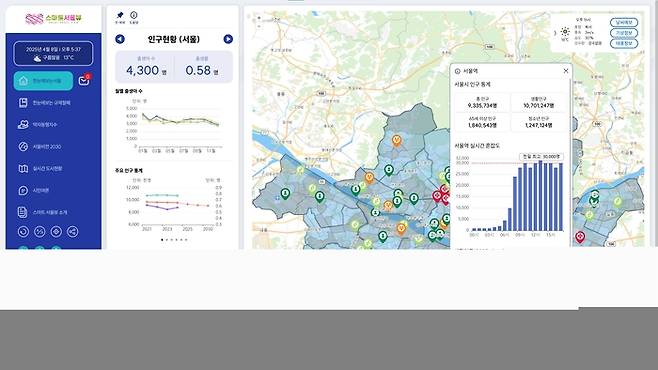Close the station statistics popup
This screenshot has height=370, width=658.
(x=566, y=71)
